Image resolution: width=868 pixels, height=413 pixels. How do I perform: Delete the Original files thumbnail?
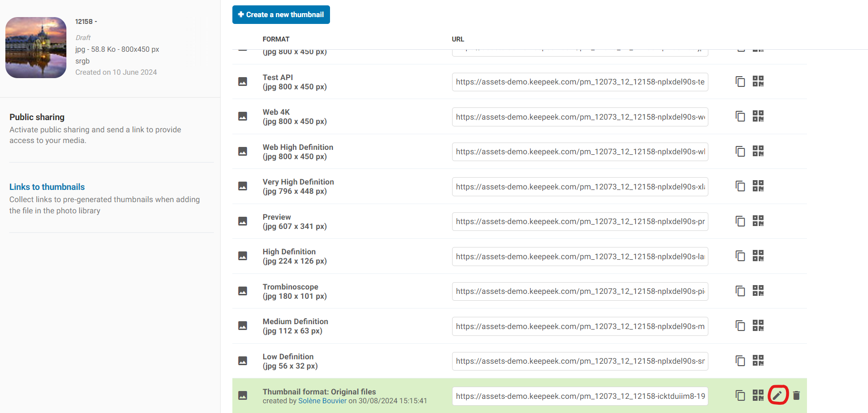(796, 395)
